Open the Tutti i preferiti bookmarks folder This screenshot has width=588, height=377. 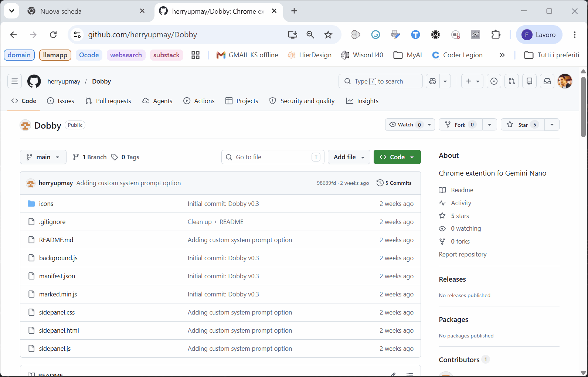[x=552, y=55]
